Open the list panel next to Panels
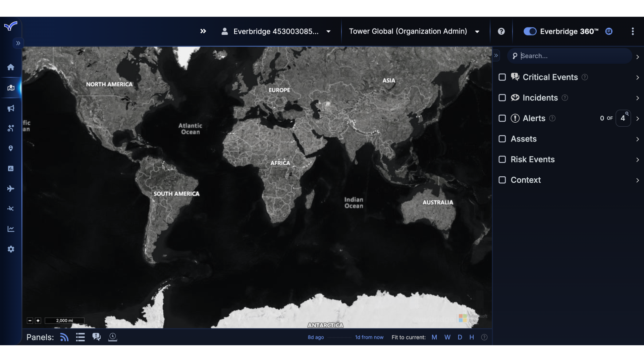The height and width of the screenshot is (362, 644). [x=80, y=337]
